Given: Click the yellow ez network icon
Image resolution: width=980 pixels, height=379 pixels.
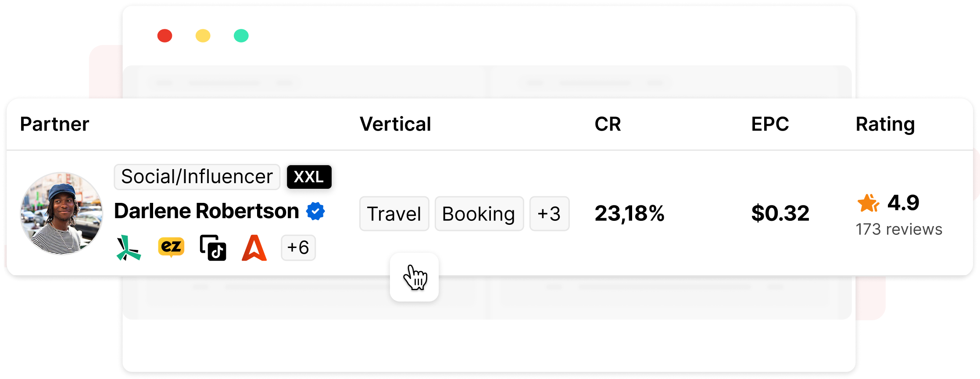Looking at the screenshot, I should pos(171,247).
